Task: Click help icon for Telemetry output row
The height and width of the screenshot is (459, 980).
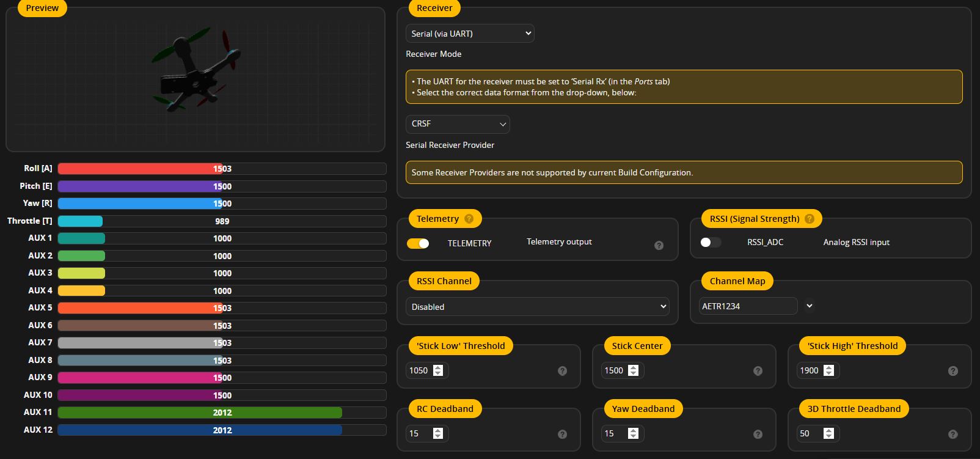Action: [x=659, y=245]
